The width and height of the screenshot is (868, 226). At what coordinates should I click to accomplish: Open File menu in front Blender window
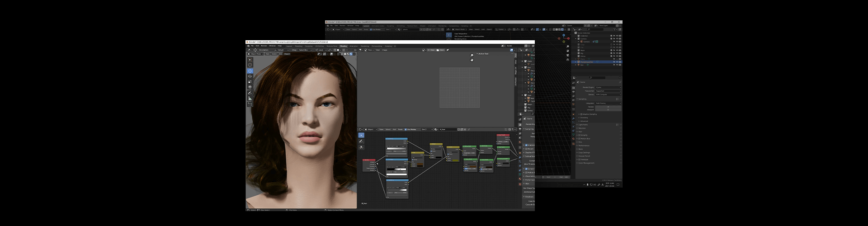click(252, 46)
